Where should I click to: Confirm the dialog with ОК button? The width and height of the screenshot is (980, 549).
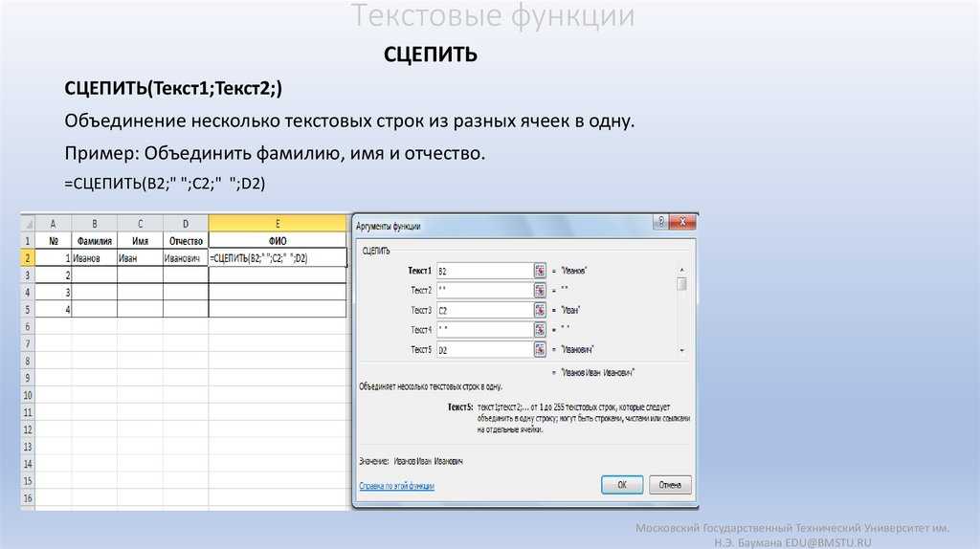click(x=622, y=485)
